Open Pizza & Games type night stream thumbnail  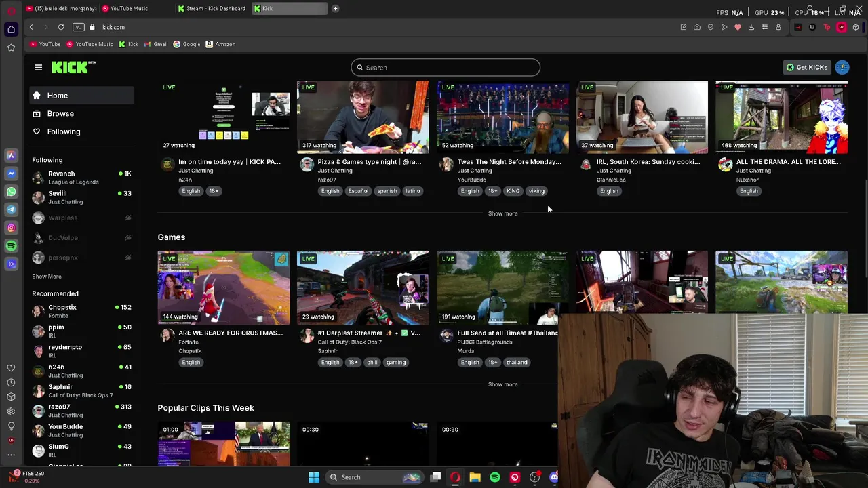[363, 117]
